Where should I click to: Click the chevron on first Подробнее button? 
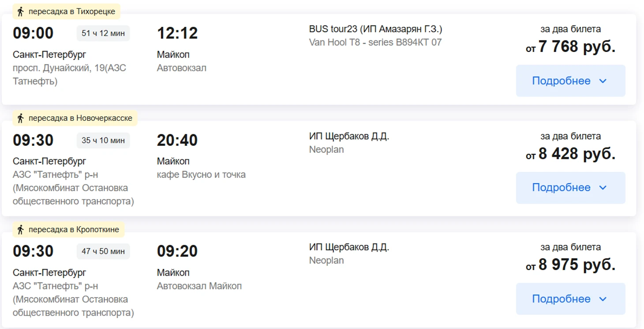click(x=603, y=81)
